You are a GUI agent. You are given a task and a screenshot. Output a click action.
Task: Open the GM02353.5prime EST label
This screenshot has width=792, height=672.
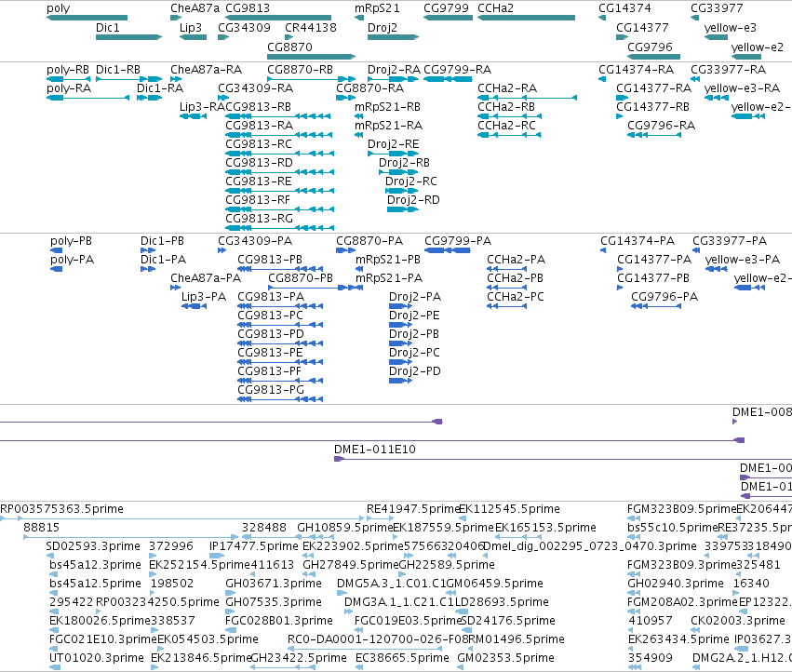click(505, 658)
